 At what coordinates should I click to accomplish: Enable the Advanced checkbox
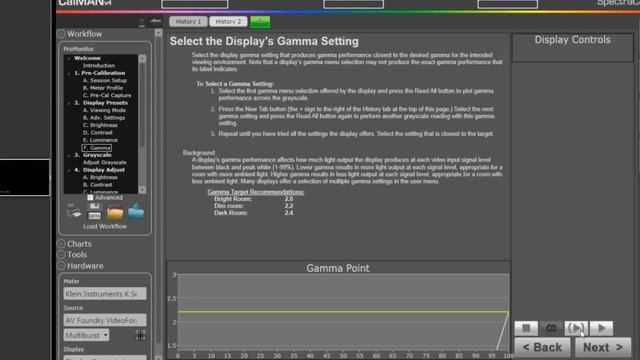(90, 198)
